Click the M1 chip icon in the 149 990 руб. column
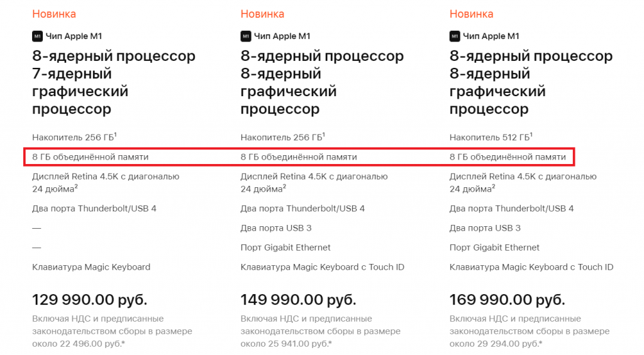This screenshot has width=644, height=355. point(246,36)
